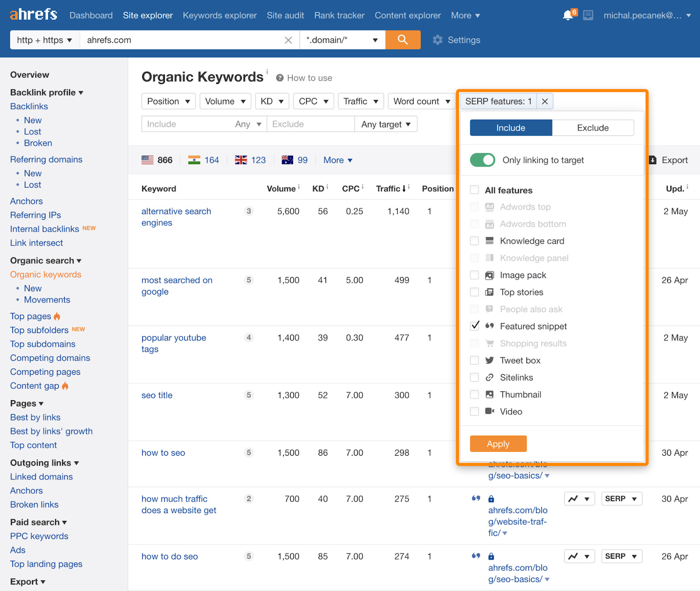
Task: Switch to the Exclude tab in SERP features panel
Action: [593, 127]
